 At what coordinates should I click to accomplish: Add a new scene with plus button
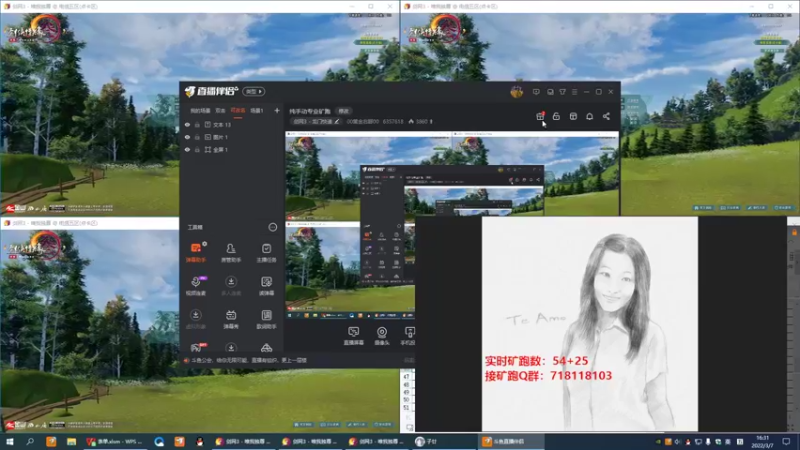pyautogui.click(x=277, y=110)
